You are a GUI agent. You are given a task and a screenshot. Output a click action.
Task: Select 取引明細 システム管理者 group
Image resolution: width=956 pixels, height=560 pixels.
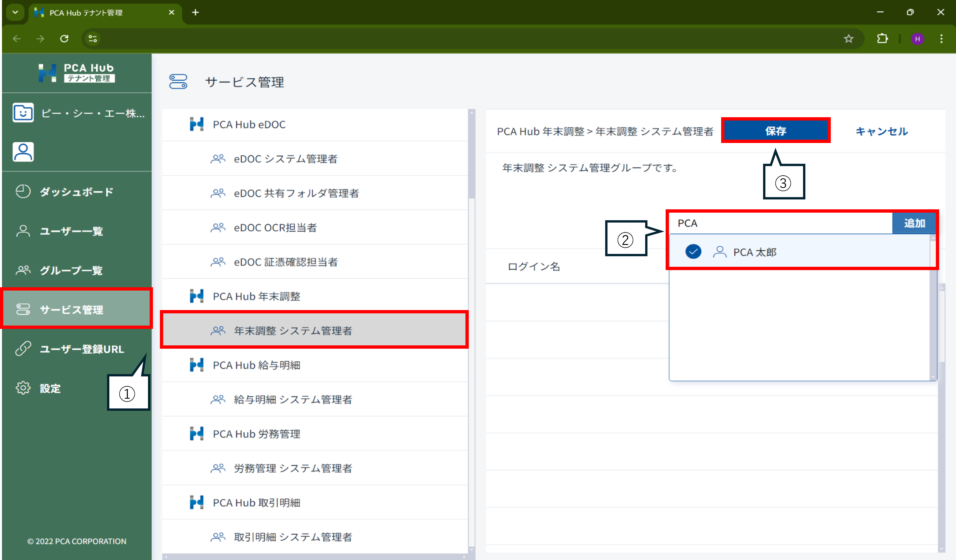(315, 537)
